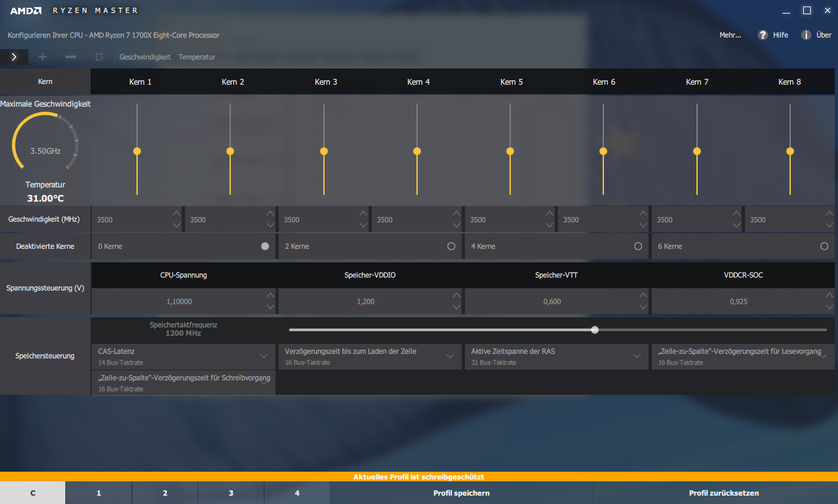
Task: Click the Über link text
Action: click(824, 35)
